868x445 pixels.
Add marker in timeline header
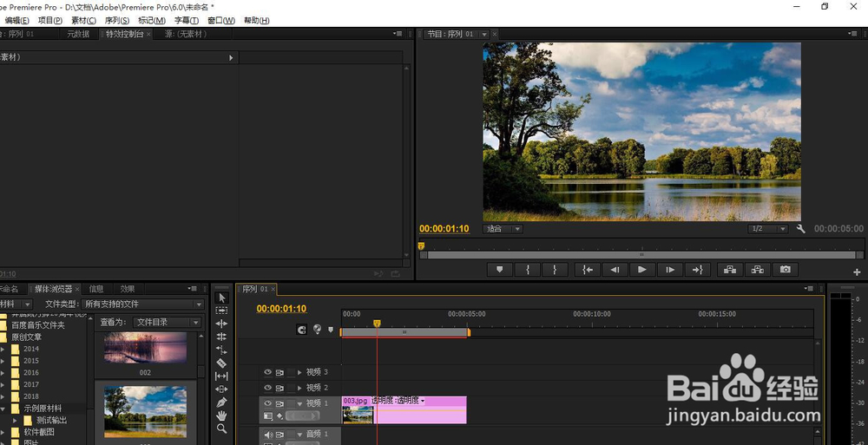[331, 330]
